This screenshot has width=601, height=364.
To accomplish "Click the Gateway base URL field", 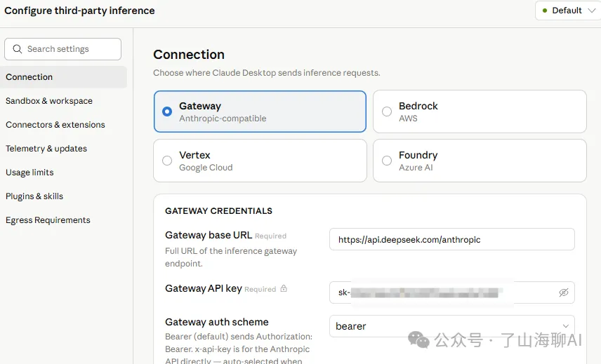I will pyautogui.click(x=452, y=240).
